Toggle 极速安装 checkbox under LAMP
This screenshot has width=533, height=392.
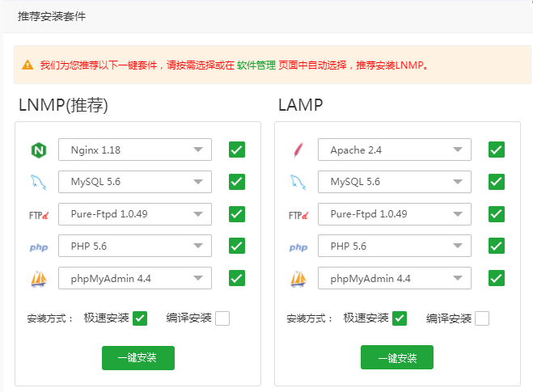coord(400,318)
